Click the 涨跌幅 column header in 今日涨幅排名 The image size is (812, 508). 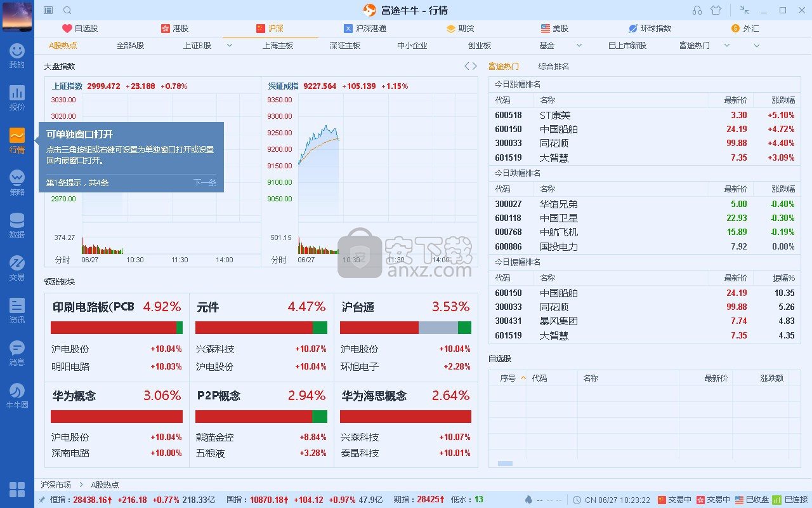click(x=783, y=100)
